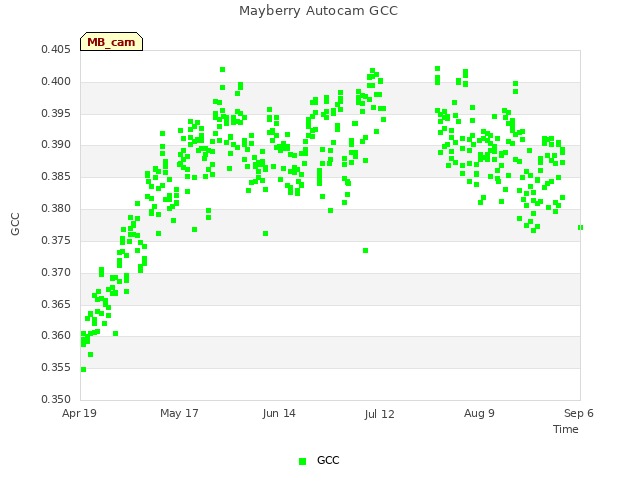Click the outlier point near 0.373 before Jul 12
Viewport: 640px width, 480px height.
[366, 251]
